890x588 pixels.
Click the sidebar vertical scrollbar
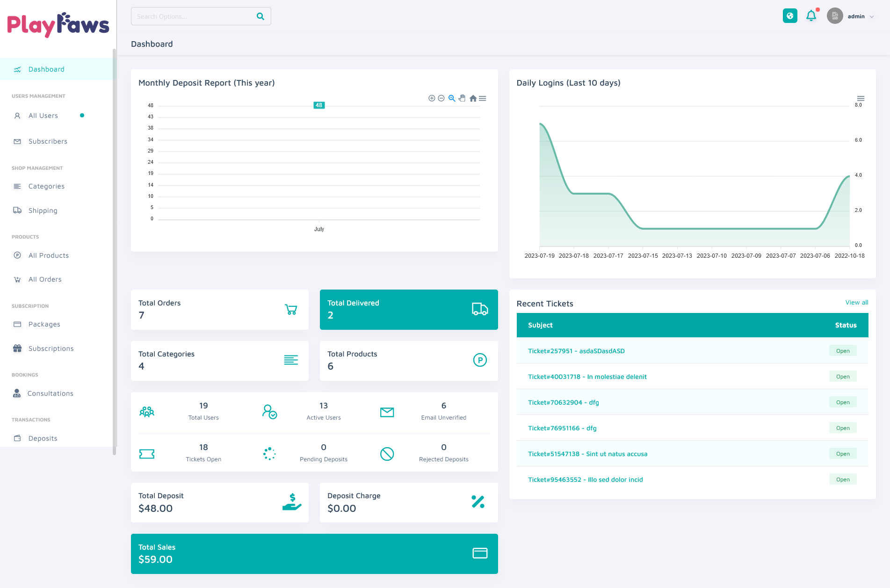pos(114,252)
